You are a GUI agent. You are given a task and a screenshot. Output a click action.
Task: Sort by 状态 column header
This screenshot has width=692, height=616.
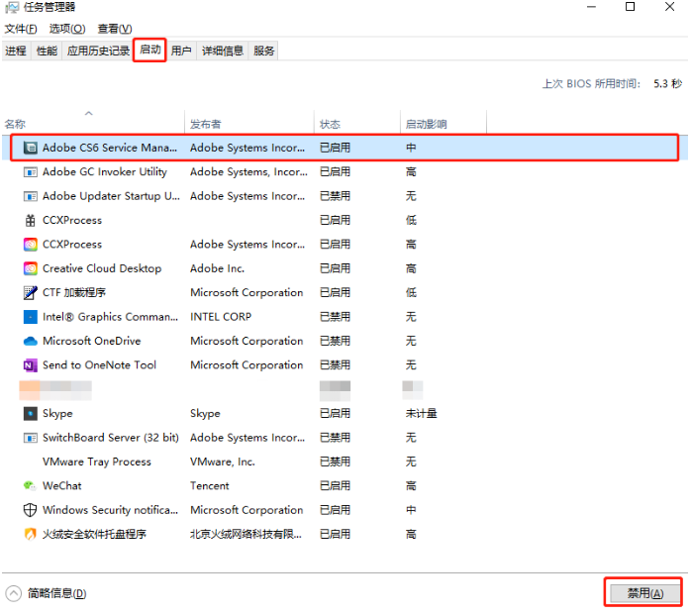coord(330,125)
